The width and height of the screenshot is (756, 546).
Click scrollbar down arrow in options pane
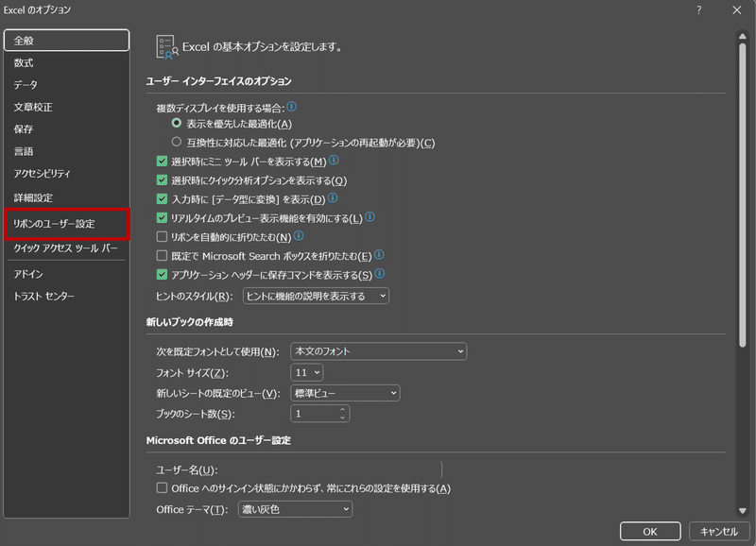tap(743, 511)
